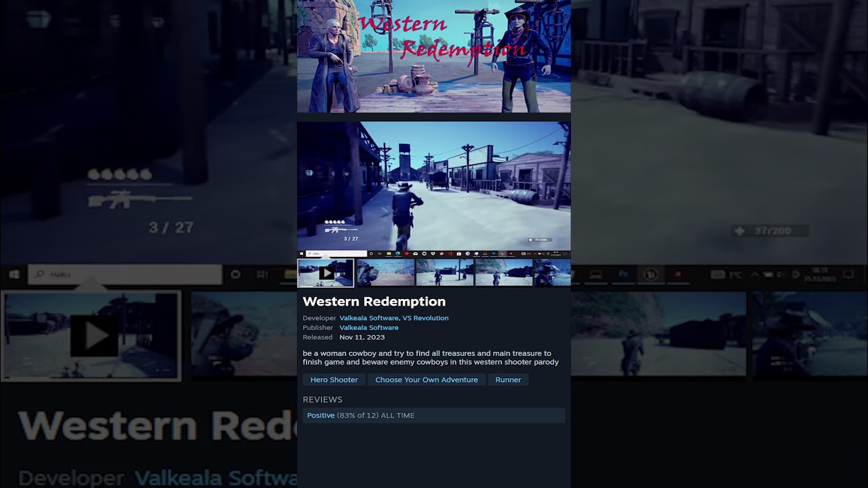868x488 pixels.
Task: Open the Western Redemption header capsule image
Action: 434,56
